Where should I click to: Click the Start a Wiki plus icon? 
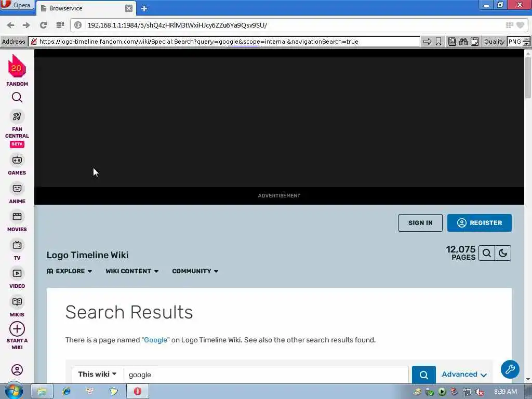[x=17, y=329]
